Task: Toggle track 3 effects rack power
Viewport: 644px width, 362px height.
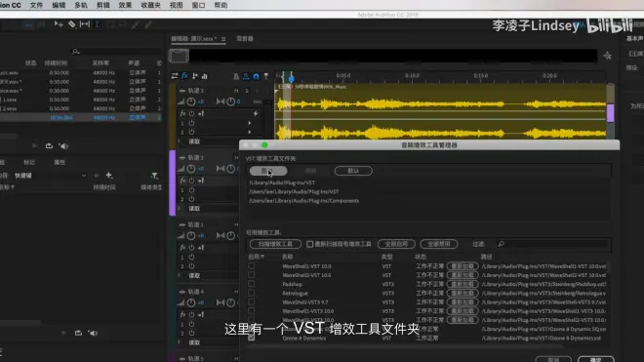Action: [192, 248]
